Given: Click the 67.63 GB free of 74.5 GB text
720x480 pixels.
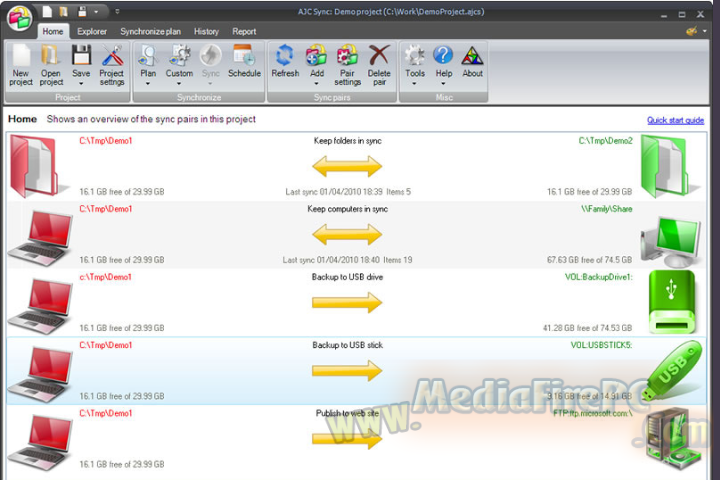Looking at the screenshot, I should (x=589, y=260).
